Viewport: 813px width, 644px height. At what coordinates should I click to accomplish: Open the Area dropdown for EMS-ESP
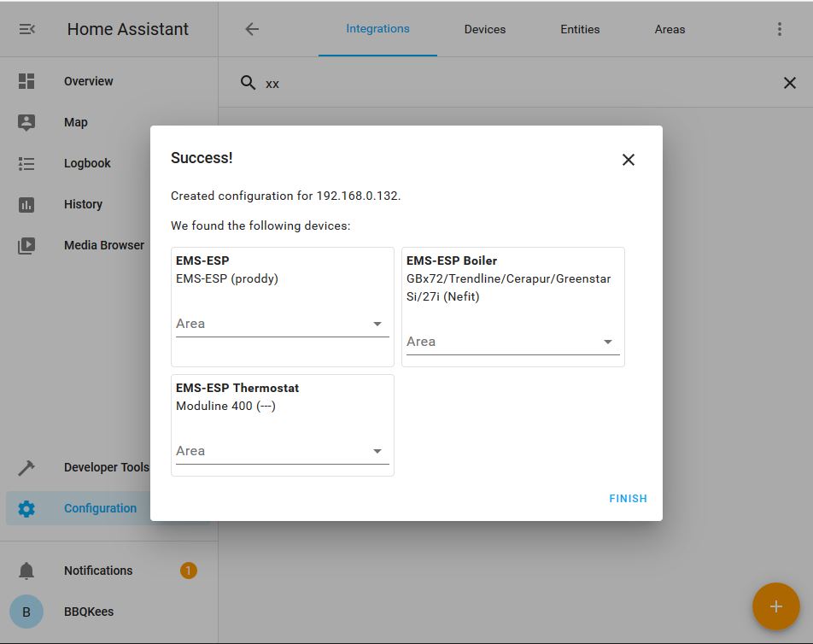(x=377, y=324)
